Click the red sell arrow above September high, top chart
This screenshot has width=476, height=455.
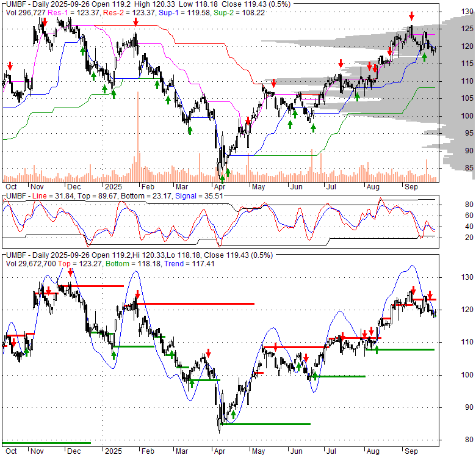pyautogui.click(x=411, y=16)
